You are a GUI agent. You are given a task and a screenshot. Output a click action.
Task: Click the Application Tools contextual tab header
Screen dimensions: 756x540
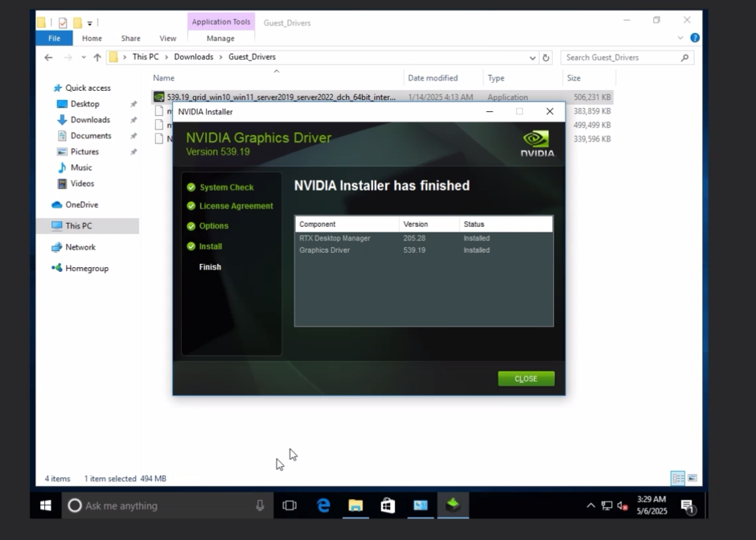(221, 22)
